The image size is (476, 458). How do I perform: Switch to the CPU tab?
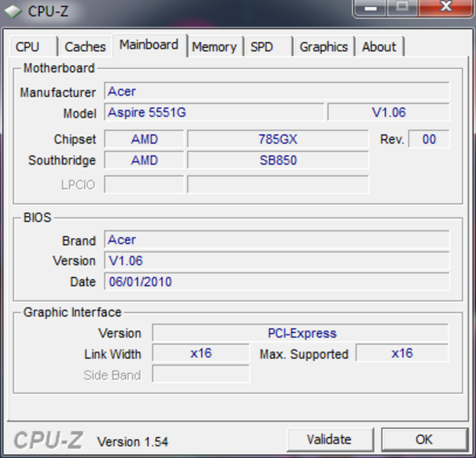(34, 47)
